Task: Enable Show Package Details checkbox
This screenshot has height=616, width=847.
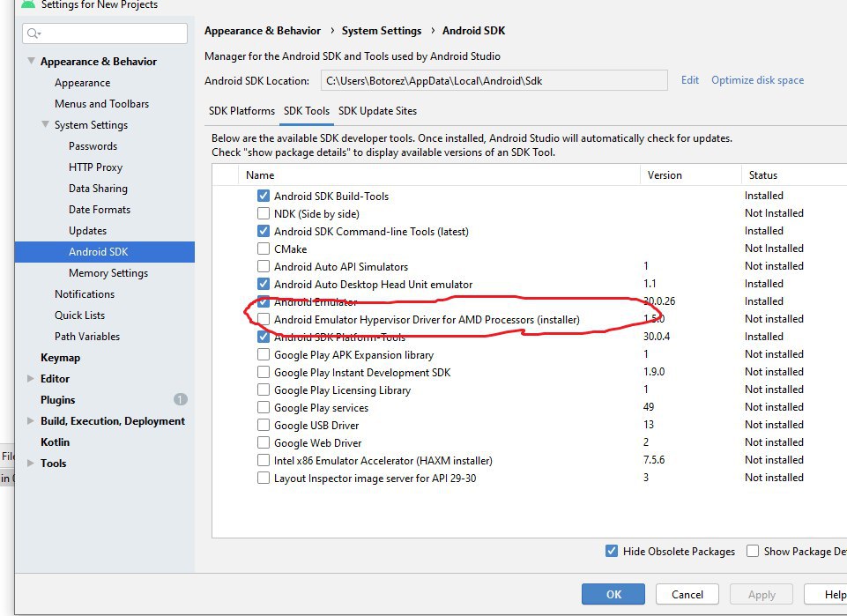Action: click(x=753, y=551)
